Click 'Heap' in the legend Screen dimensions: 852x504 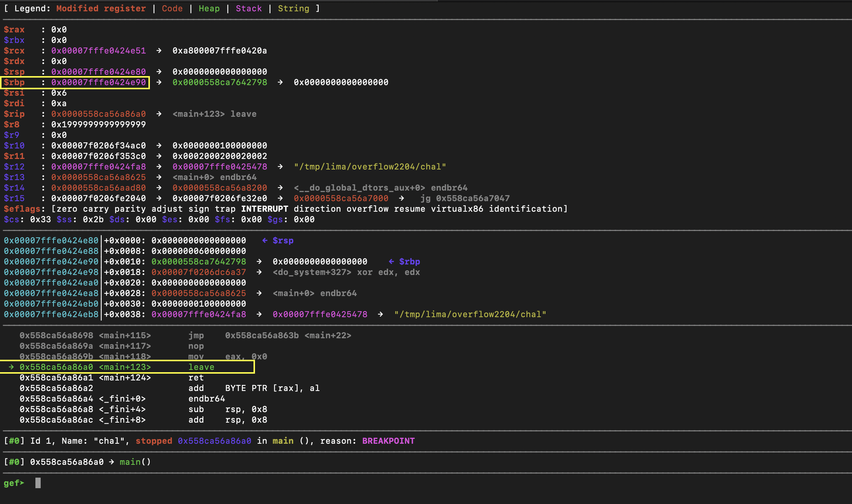209,8
